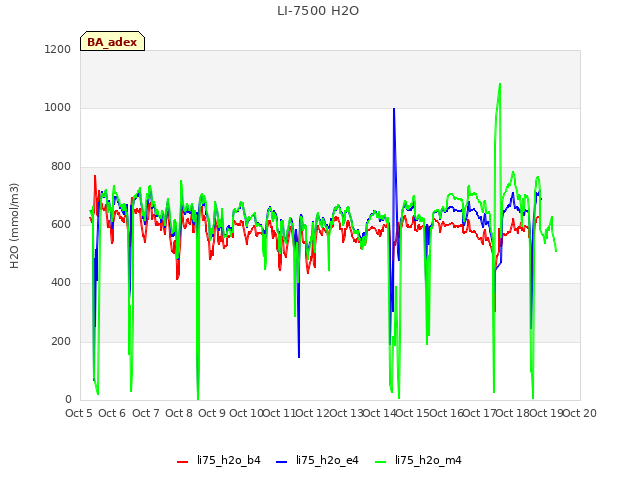Click the 0 y-axis tick label

click(x=68, y=400)
